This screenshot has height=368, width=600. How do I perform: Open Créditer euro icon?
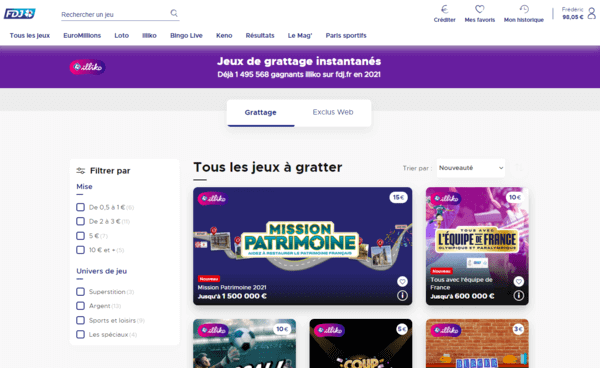444,9
